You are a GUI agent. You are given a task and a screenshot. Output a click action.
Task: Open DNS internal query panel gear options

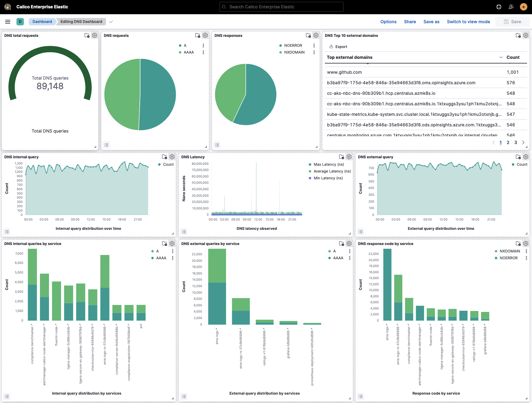pos(172,157)
